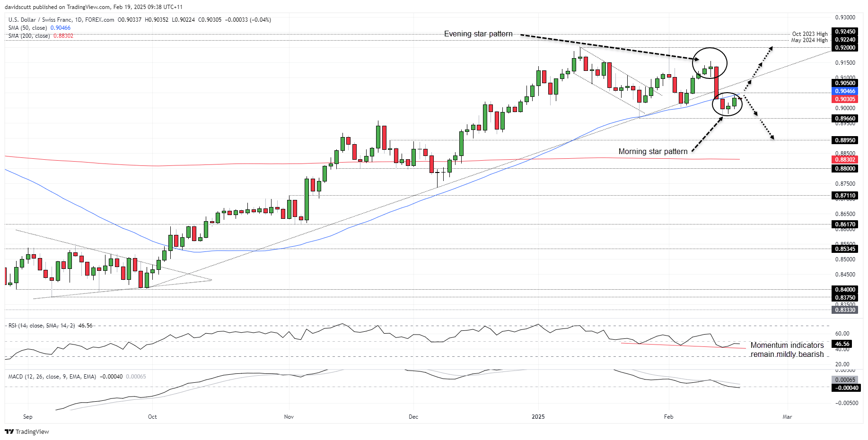Click the 'Sep' label on time axis
This screenshot has height=440, width=868.
point(28,417)
